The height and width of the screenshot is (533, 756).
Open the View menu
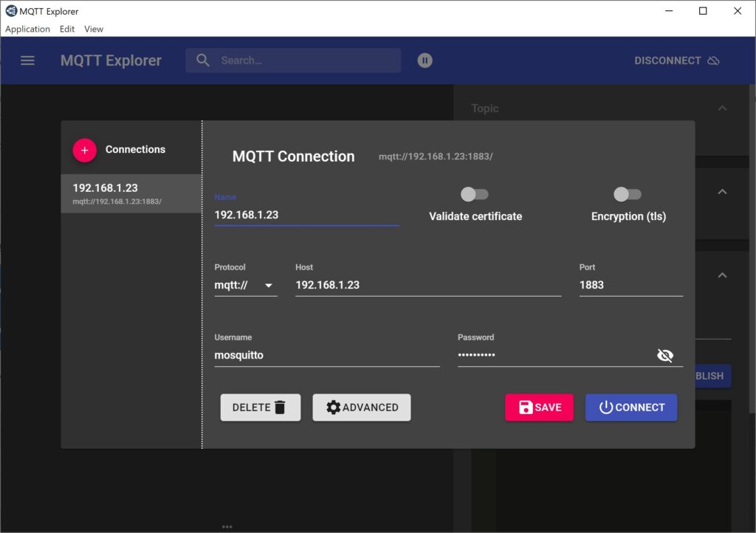94,29
